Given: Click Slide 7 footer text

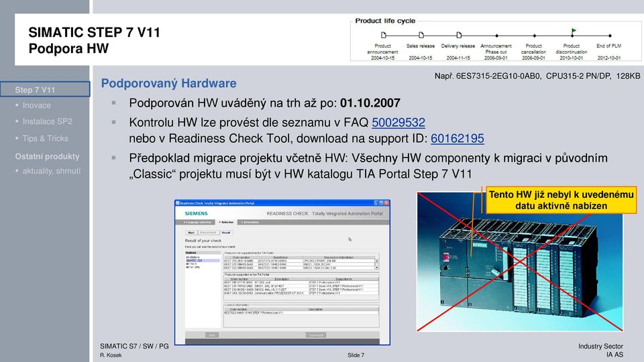Looking at the screenshot, I should 356,355.
